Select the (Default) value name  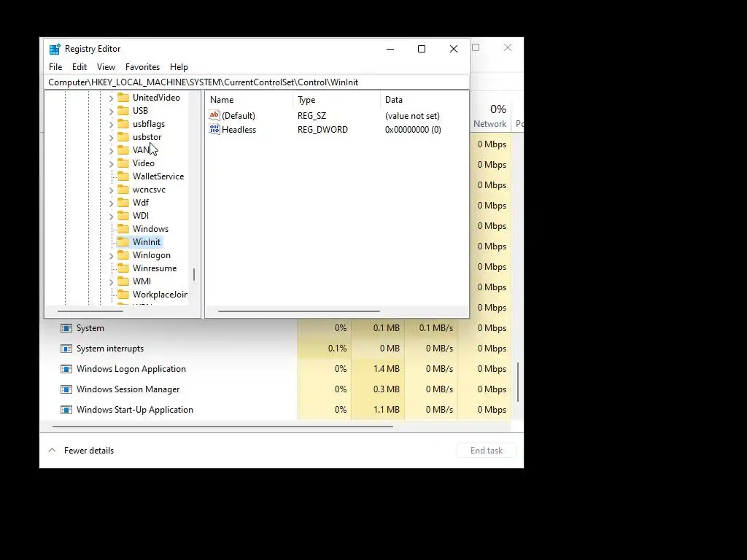(x=239, y=116)
